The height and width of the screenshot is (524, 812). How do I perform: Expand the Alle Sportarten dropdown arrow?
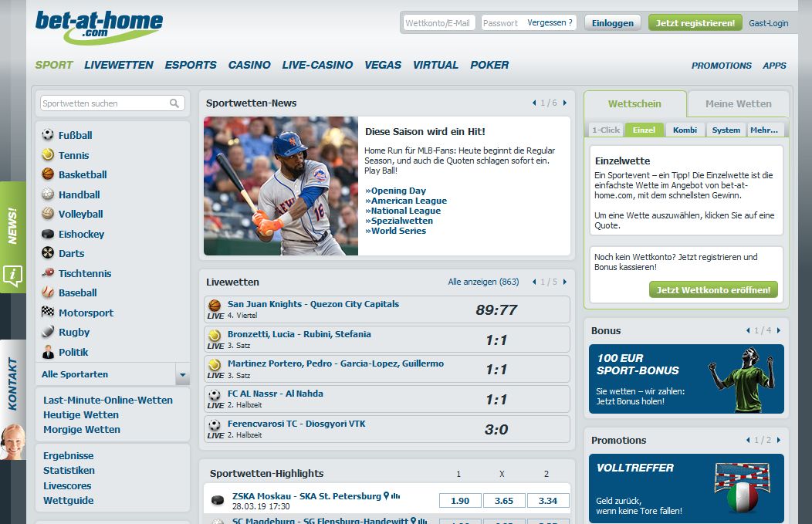[182, 374]
